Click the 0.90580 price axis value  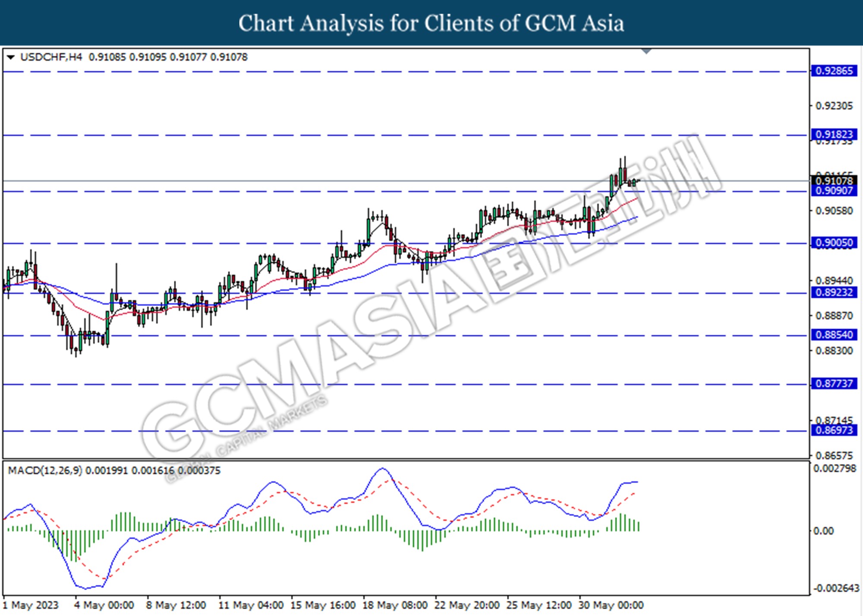click(x=834, y=211)
